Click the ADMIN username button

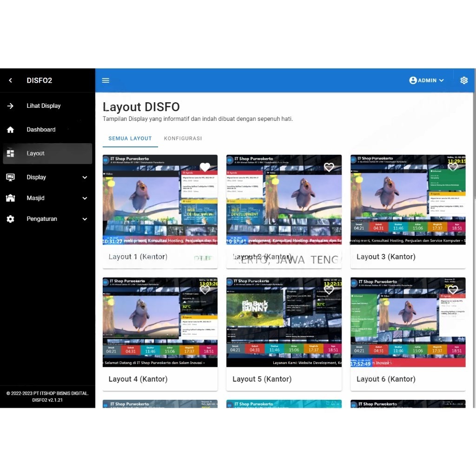point(427,80)
